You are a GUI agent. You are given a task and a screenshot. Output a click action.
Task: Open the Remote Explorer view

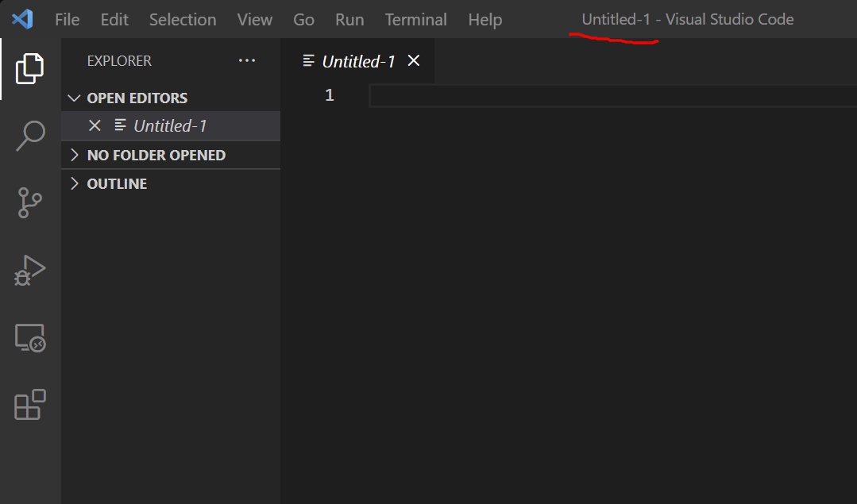point(30,338)
